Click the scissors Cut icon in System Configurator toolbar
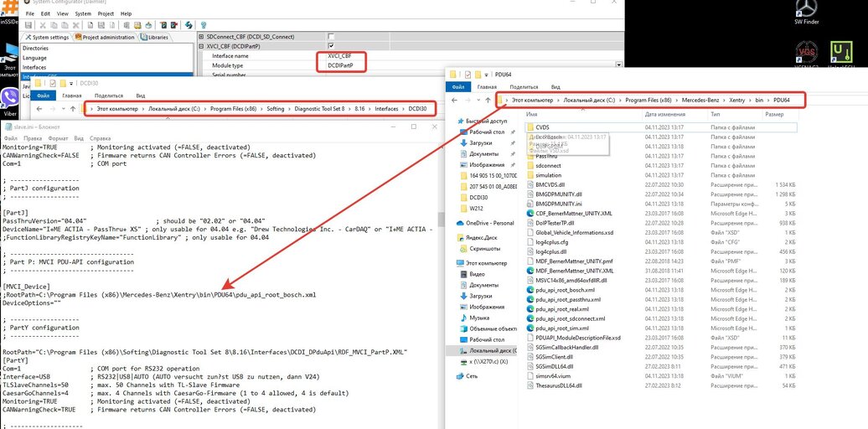Screen dimensions: 868x429 (42, 25)
